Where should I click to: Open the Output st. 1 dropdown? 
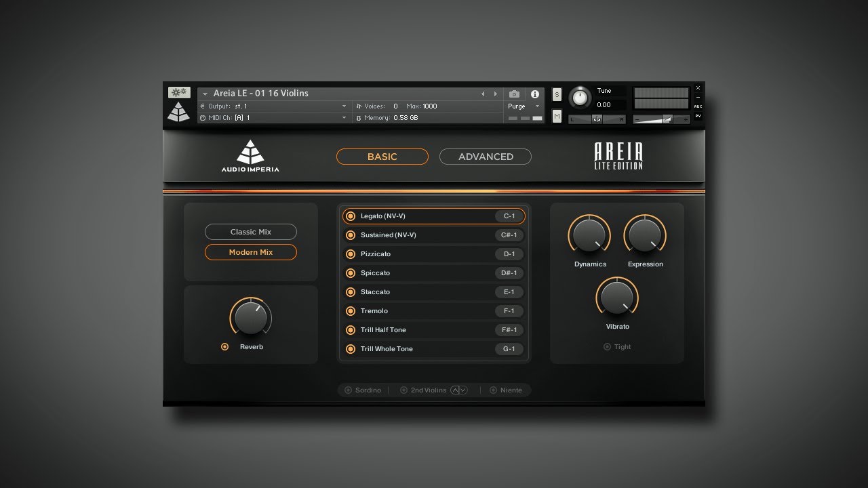click(x=273, y=106)
